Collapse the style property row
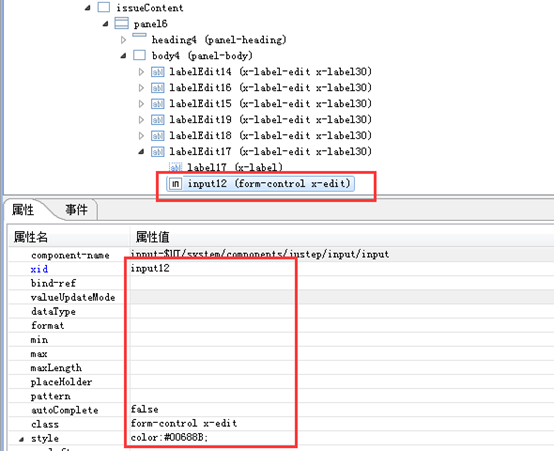554x451 pixels. click(22, 439)
